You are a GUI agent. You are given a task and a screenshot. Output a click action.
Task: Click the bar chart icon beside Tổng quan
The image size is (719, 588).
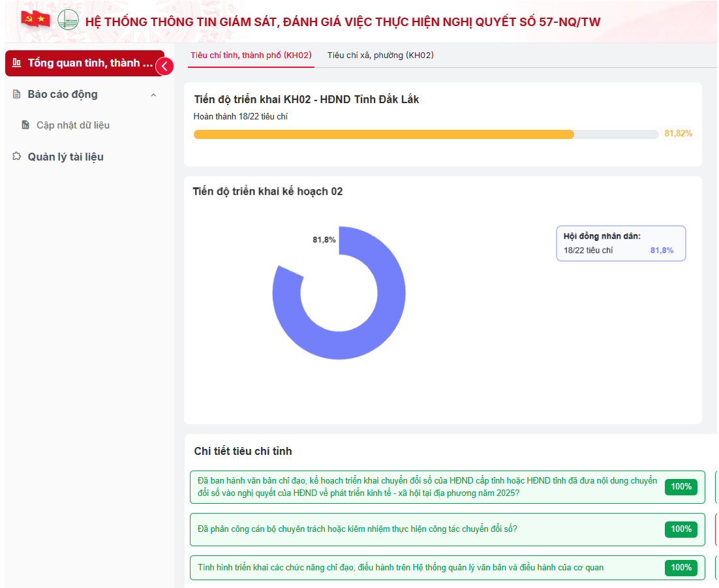click(x=17, y=63)
